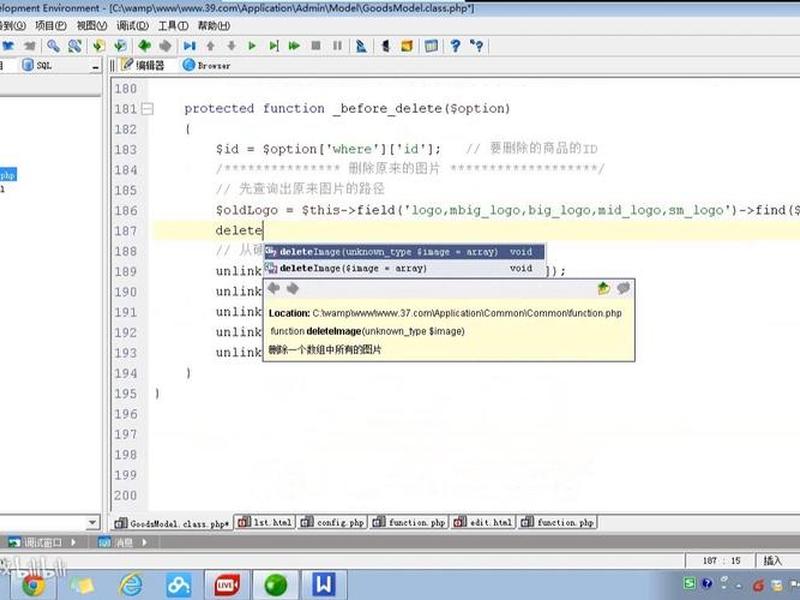This screenshot has width=800, height=600.
Task: Open the 项目(P) menu
Action: coord(51,26)
